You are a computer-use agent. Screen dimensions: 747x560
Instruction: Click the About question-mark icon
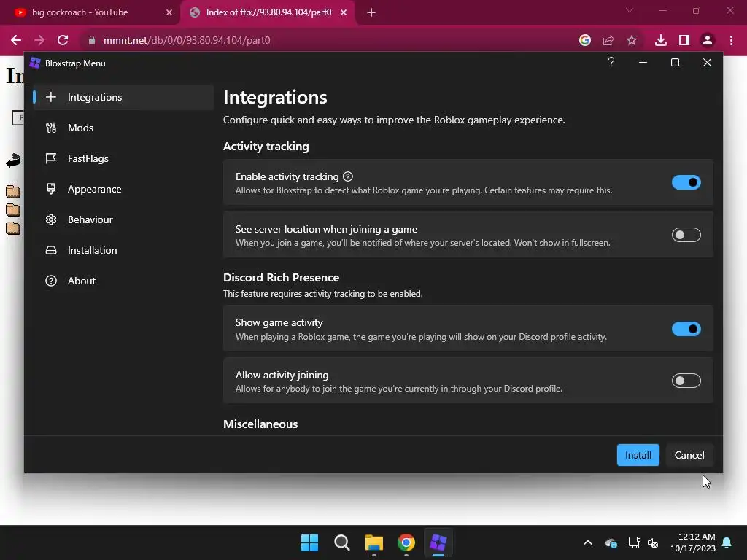(51, 281)
